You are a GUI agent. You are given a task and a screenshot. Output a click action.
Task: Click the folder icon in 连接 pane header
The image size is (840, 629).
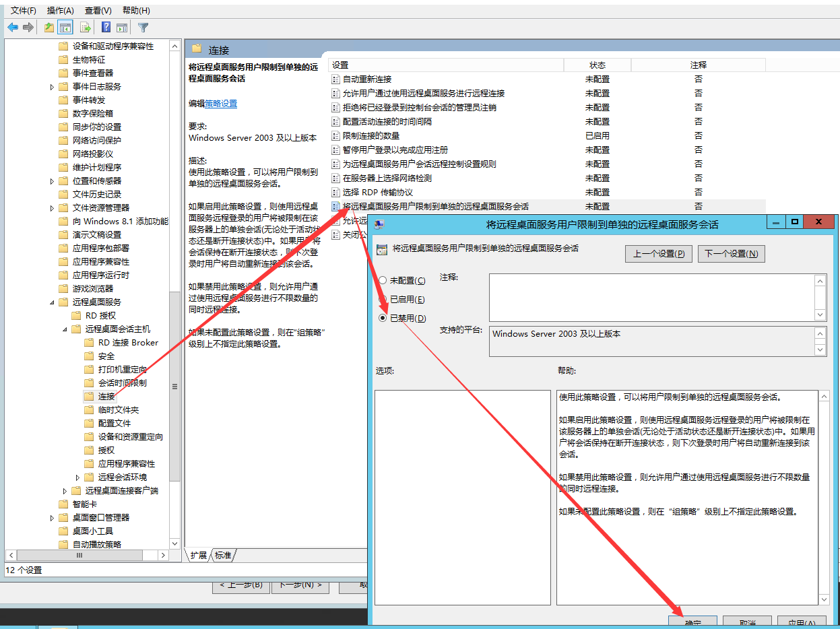[x=197, y=48]
